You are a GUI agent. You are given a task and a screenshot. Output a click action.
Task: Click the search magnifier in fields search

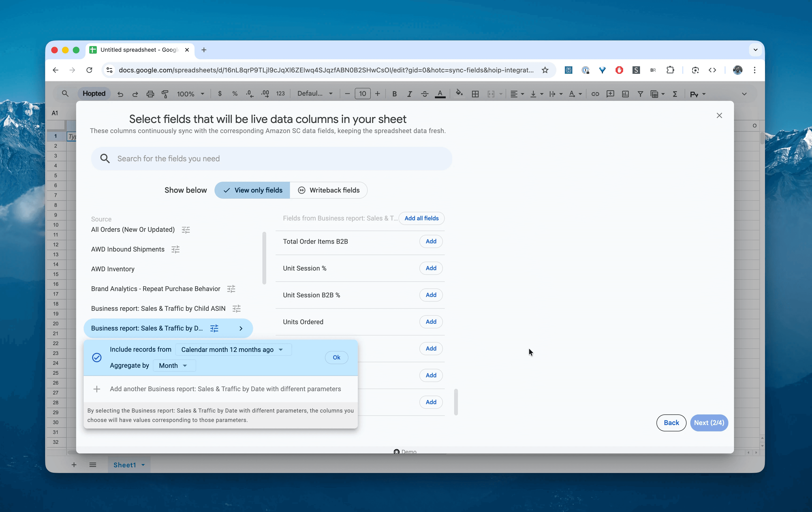click(x=105, y=158)
